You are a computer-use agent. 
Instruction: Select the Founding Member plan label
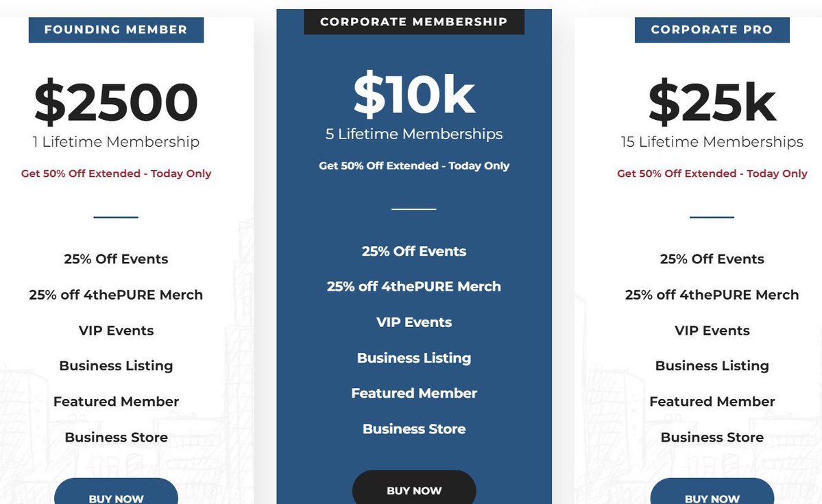(116, 29)
